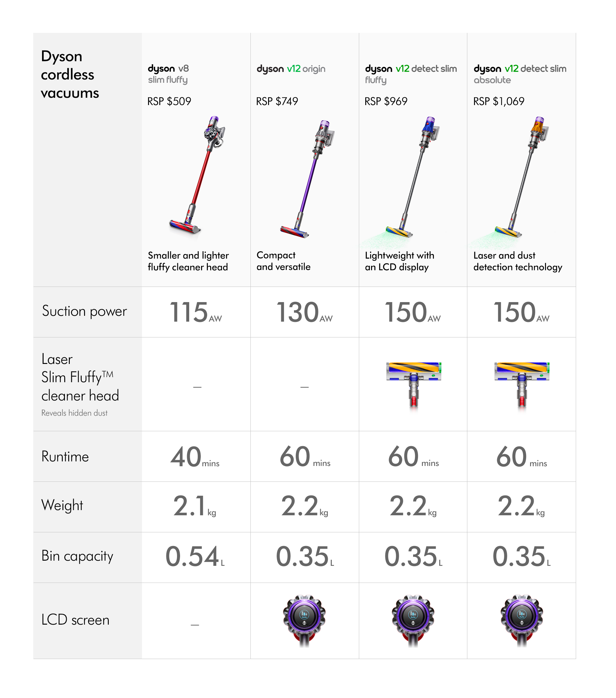
Task: Click the Dyson cordless vacuums heading
Action: (x=70, y=74)
